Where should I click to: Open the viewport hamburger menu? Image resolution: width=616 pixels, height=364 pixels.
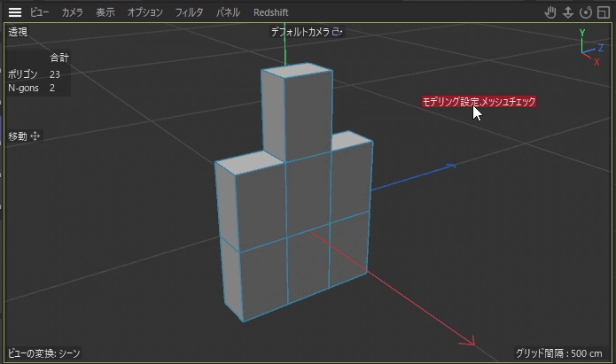pos(15,12)
